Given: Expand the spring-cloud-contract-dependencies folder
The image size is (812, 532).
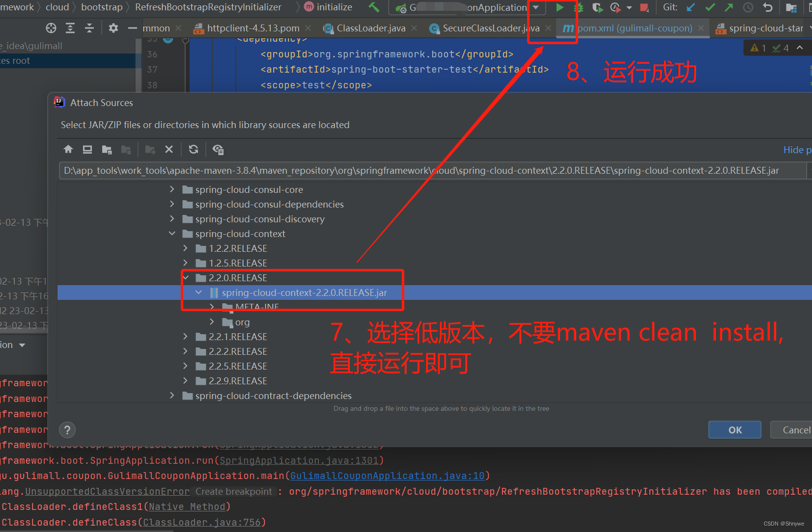Looking at the screenshot, I should tap(172, 396).
